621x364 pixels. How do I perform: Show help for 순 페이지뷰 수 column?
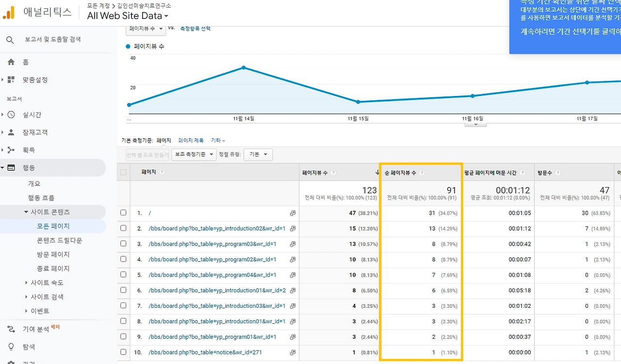pyautogui.click(x=422, y=173)
